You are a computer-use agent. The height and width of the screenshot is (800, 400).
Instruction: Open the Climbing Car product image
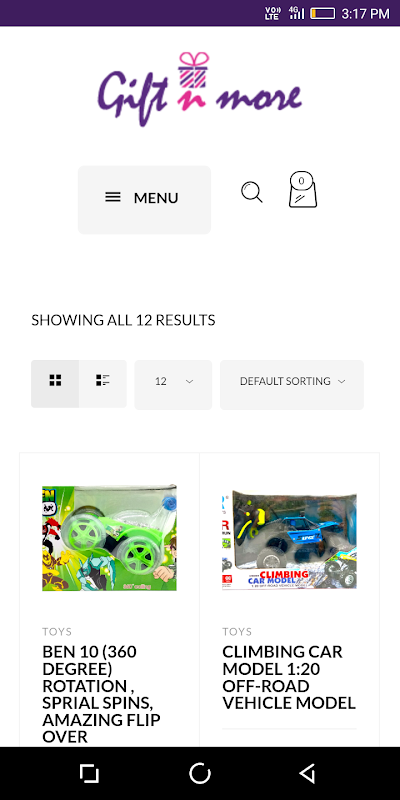289,540
